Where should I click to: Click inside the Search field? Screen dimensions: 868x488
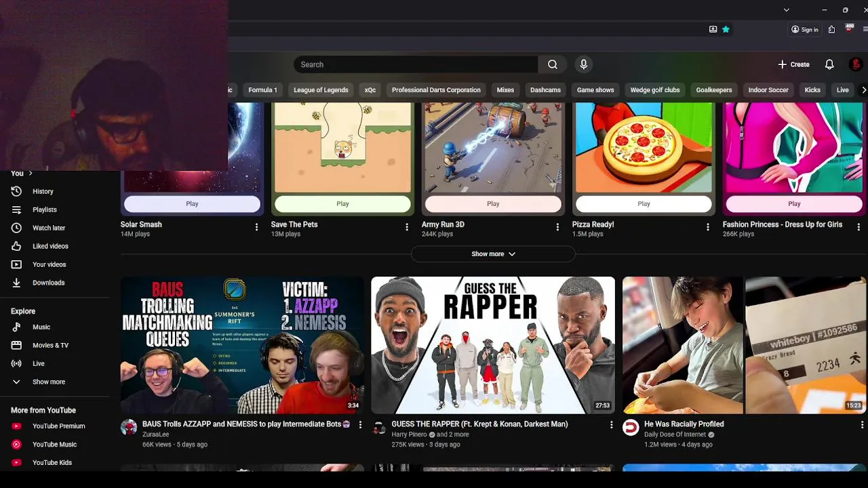point(416,64)
